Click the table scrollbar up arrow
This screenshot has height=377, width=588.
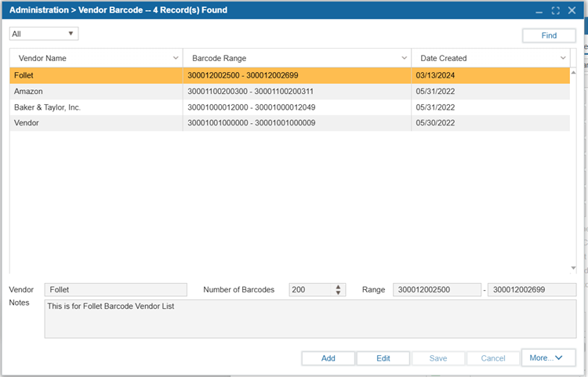[x=573, y=72]
